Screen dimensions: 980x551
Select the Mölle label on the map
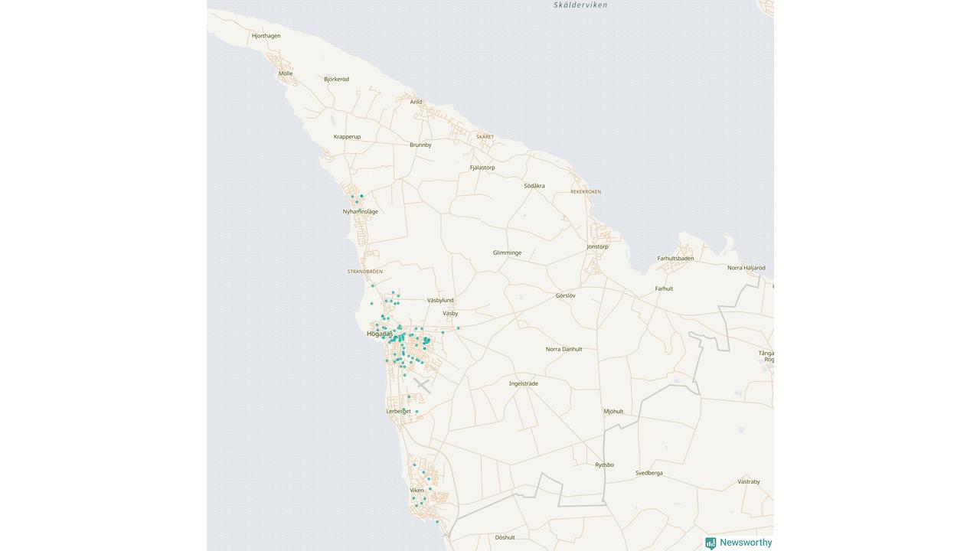pyautogui.click(x=286, y=73)
